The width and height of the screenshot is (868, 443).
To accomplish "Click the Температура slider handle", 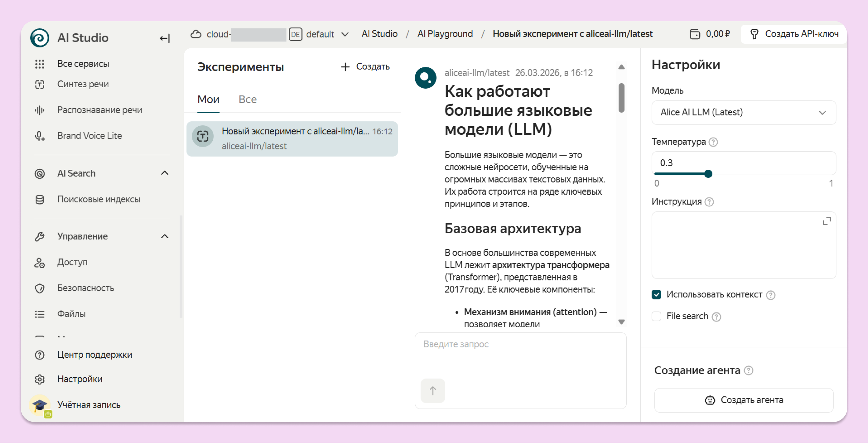I will 708,174.
